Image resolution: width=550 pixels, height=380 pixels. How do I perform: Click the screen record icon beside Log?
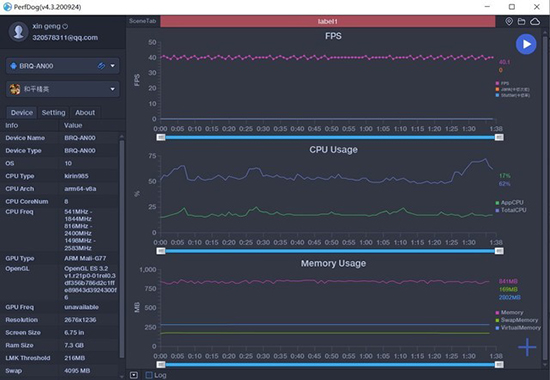tap(134, 375)
